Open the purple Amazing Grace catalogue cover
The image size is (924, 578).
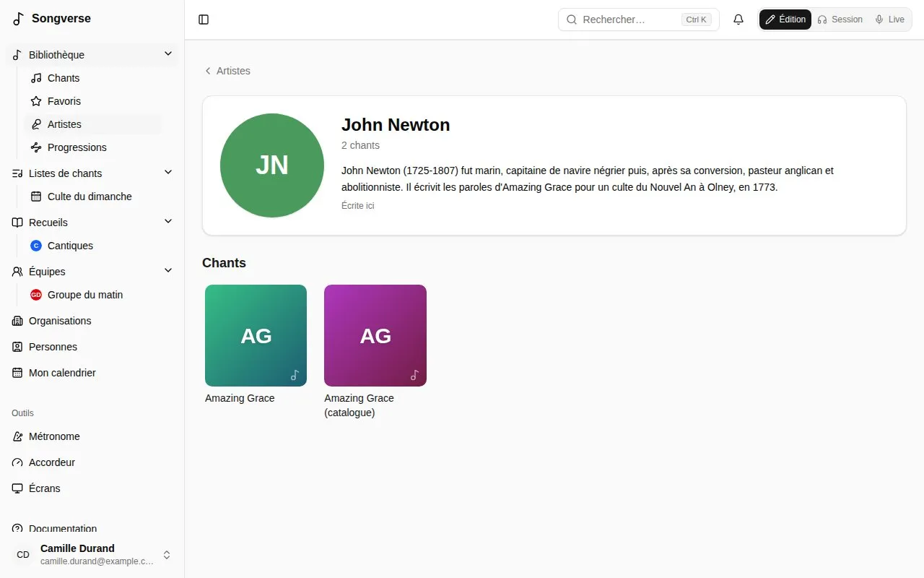point(375,335)
